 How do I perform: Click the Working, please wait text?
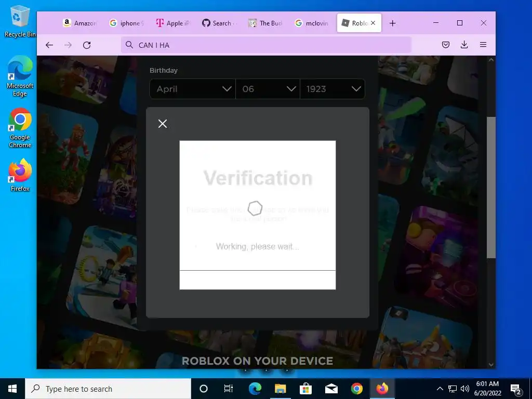(258, 247)
